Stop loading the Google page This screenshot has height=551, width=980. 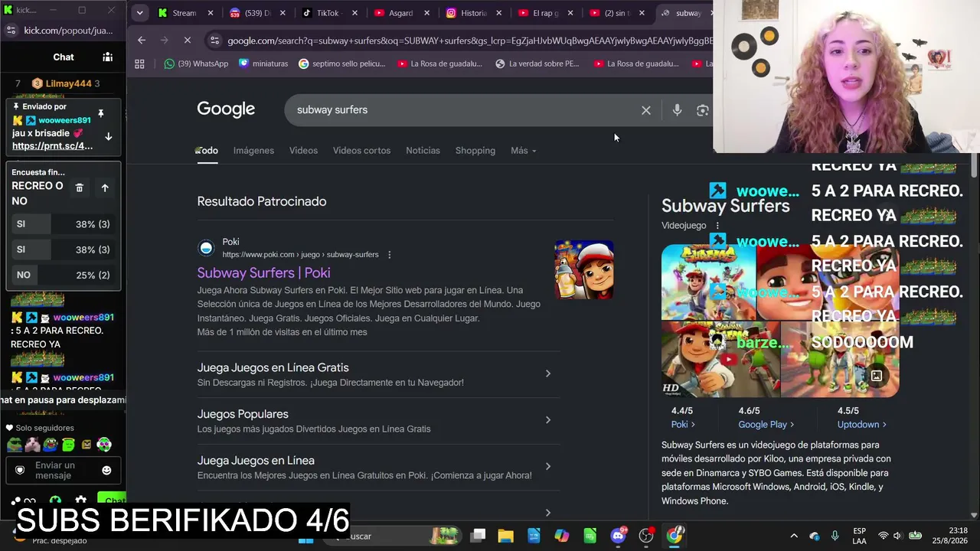tap(188, 40)
